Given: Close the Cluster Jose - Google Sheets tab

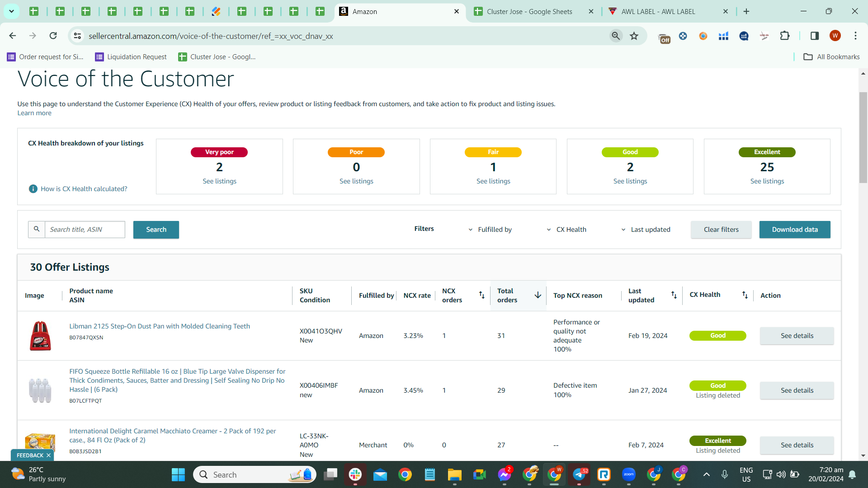Looking at the screenshot, I should [591, 12].
